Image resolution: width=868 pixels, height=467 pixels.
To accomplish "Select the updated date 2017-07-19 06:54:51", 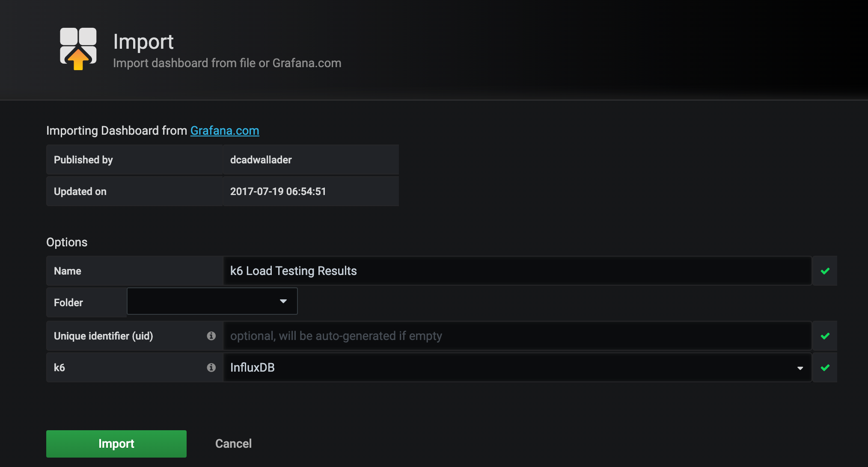I will pos(278,191).
